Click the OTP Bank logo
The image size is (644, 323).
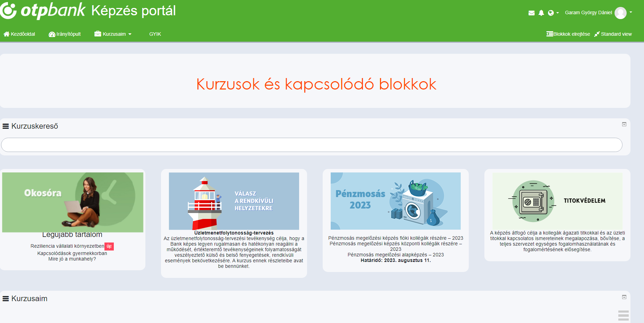(43, 11)
